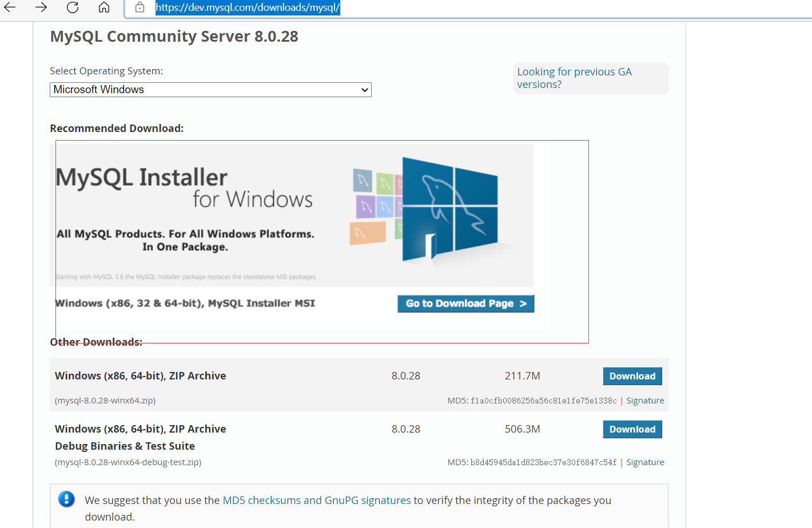Click the '211.7M' file size
This screenshot has height=528, width=812.
tap(523, 376)
